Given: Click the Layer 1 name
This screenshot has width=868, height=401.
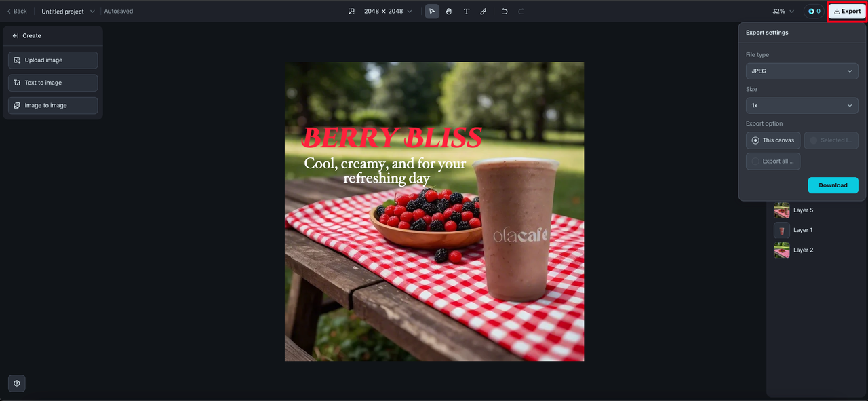Looking at the screenshot, I should (x=803, y=230).
